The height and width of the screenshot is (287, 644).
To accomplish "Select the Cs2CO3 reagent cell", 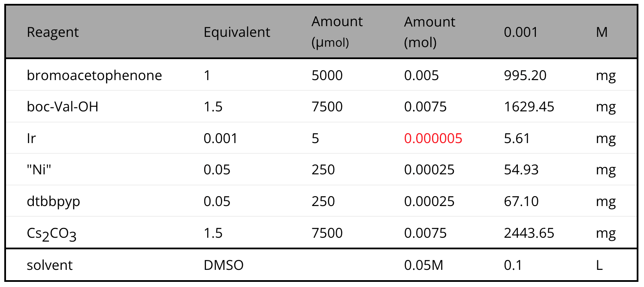I will tap(51, 234).
